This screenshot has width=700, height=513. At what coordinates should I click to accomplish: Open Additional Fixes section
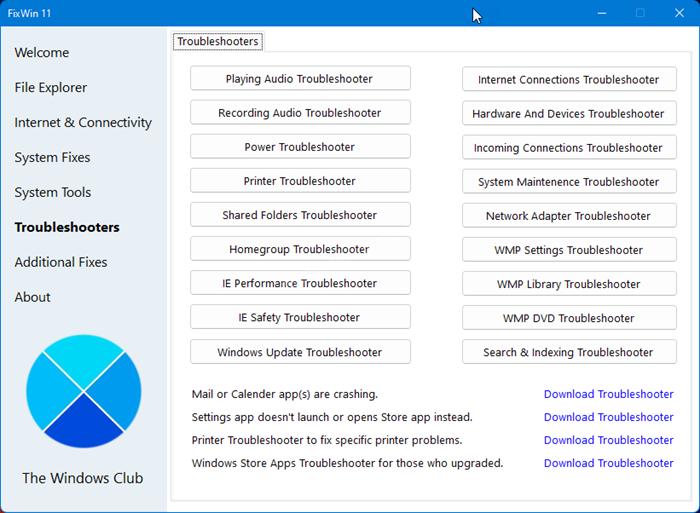click(61, 262)
